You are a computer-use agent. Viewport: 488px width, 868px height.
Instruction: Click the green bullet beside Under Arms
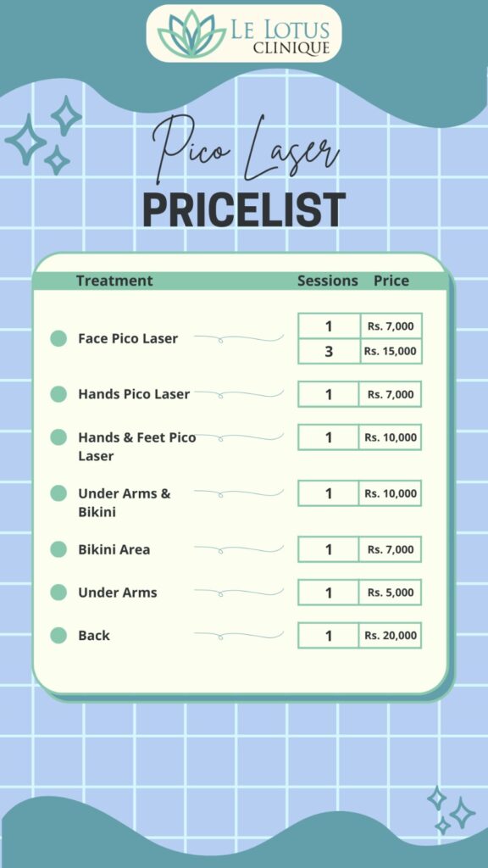[58, 593]
